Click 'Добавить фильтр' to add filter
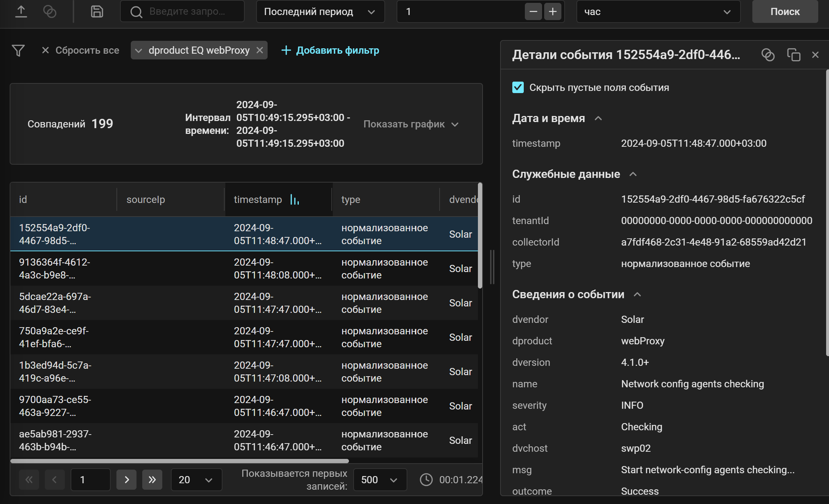Screen dimensions: 829x504 click(337, 50)
